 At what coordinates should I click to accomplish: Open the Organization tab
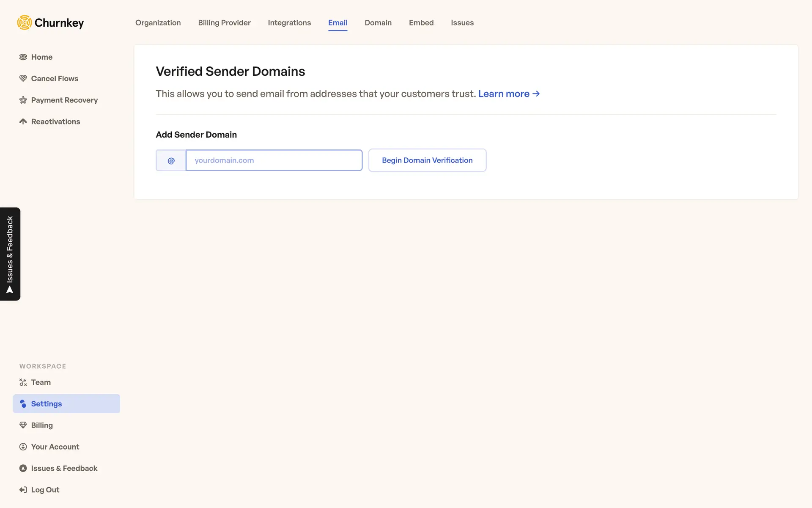(158, 23)
